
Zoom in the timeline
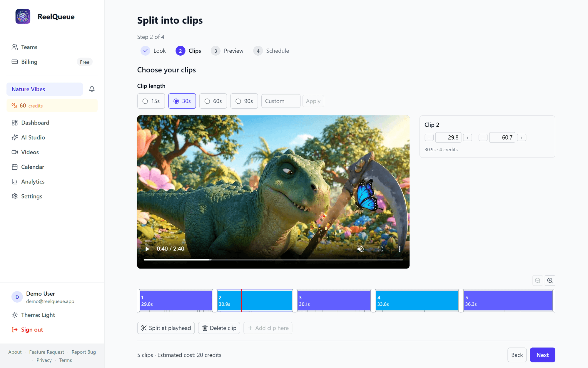tap(550, 281)
